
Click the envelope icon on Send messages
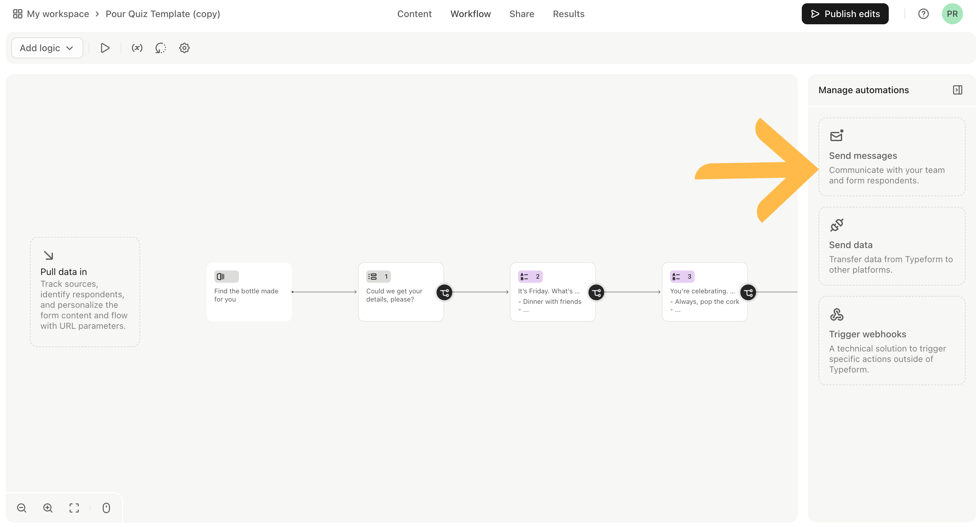click(x=837, y=136)
